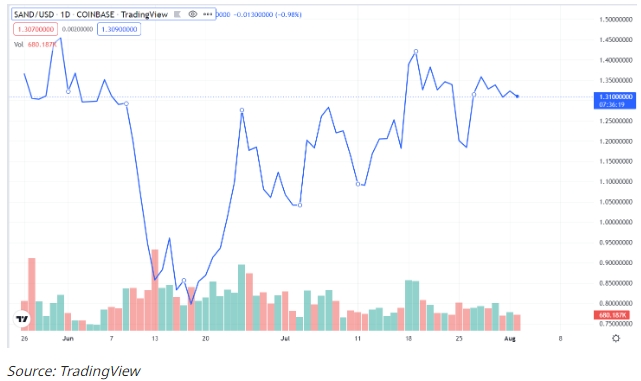This screenshot has width=641, height=381.
Task: Click the current price label 1.31000000
Action: pos(615,100)
